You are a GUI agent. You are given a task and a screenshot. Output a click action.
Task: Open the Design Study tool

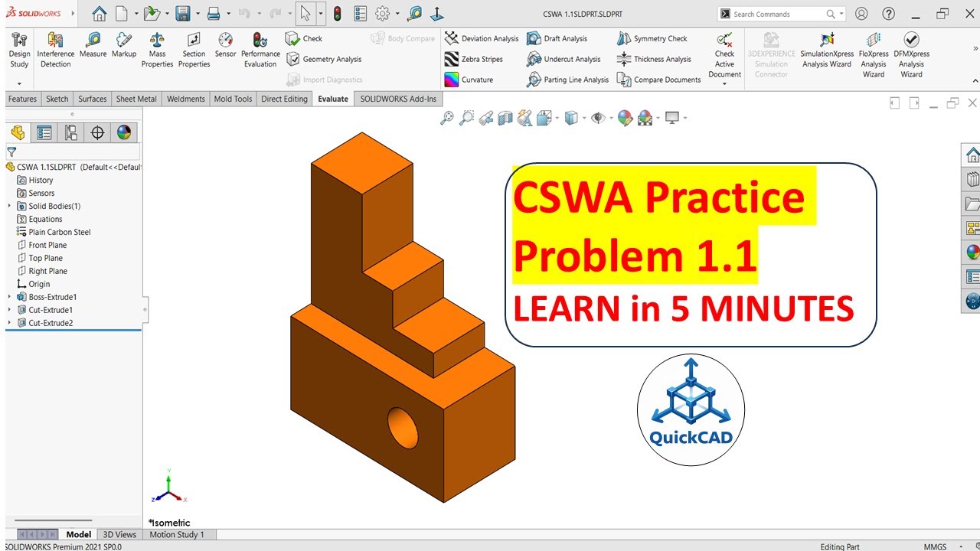point(19,51)
